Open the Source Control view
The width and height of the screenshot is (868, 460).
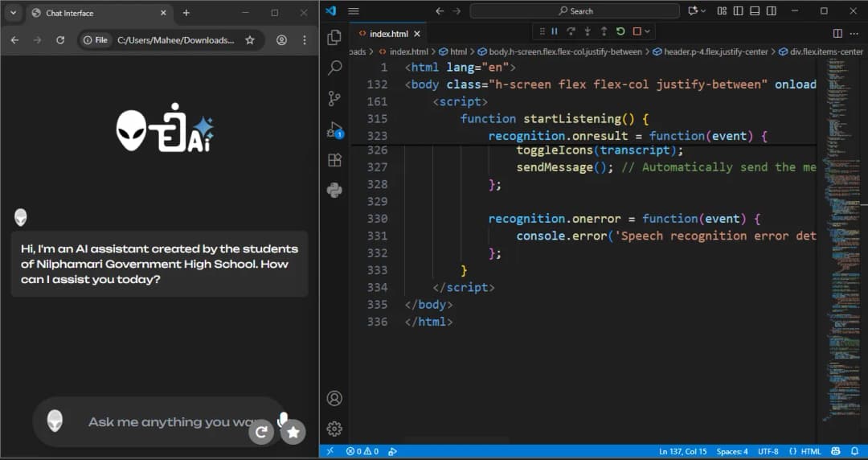[x=335, y=99]
